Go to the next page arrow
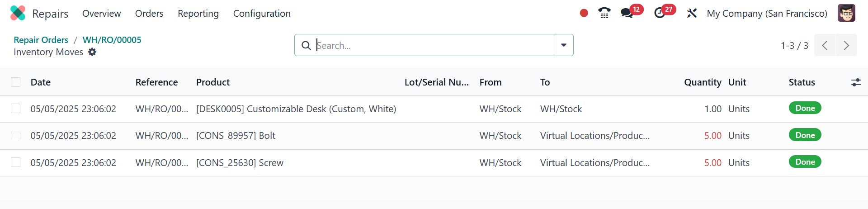Screen dimensions: 868x209 pyautogui.click(x=846, y=45)
